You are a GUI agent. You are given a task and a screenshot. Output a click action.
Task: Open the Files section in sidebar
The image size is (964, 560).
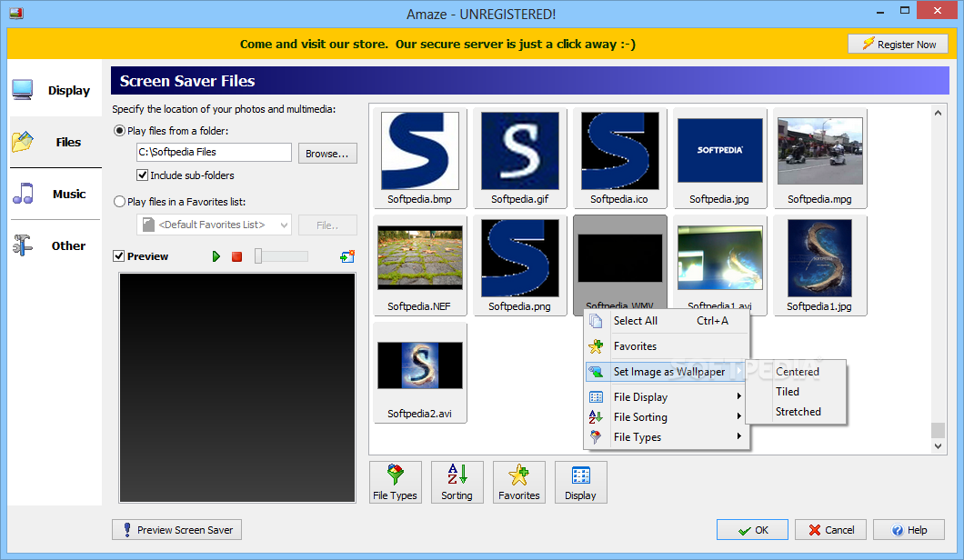click(55, 142)
